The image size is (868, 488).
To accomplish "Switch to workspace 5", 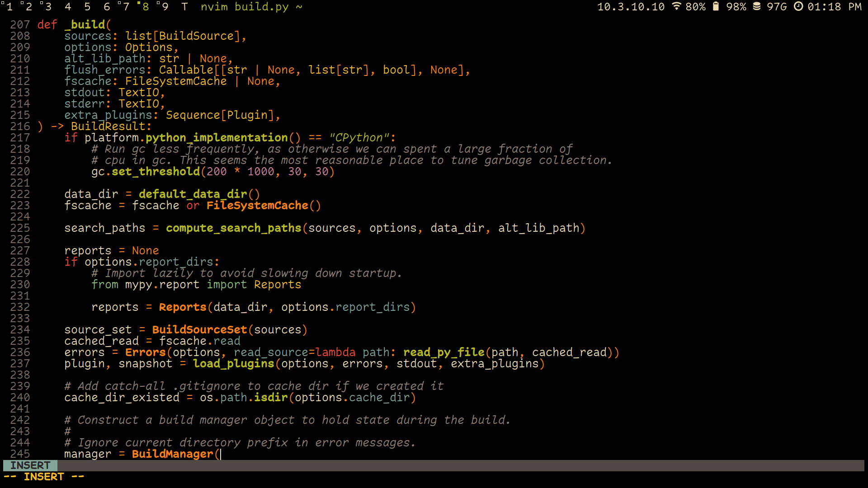I will [x=87, y=7].
